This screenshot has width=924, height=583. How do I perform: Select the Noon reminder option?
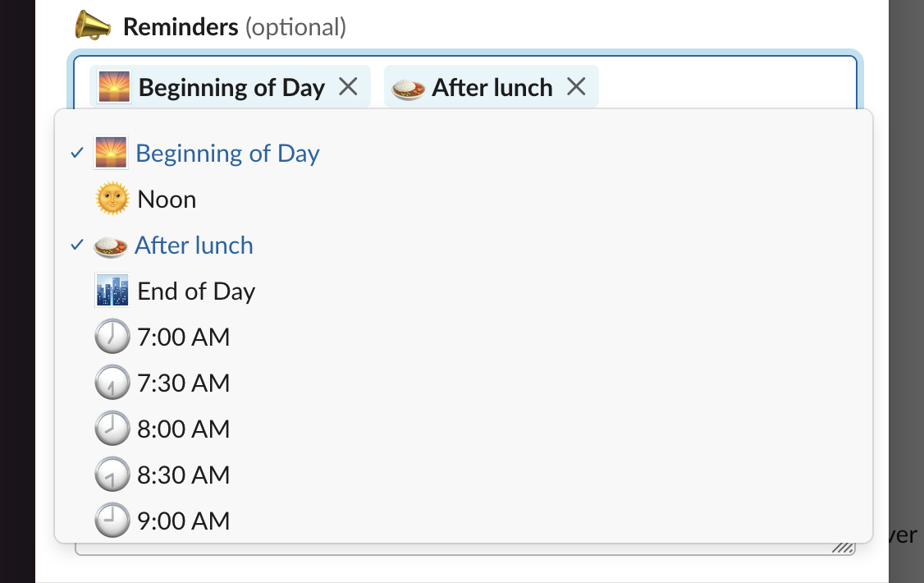pyautogui.click(x=167, y=200)
